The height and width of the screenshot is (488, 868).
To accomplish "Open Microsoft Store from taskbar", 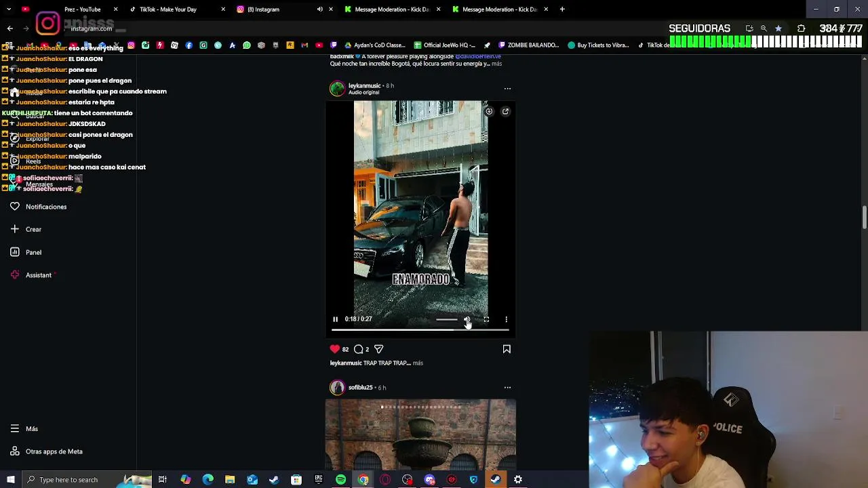I will coord(296,480).
